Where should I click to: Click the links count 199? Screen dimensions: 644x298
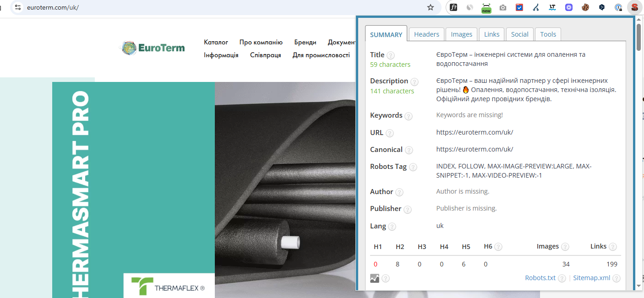611,264
